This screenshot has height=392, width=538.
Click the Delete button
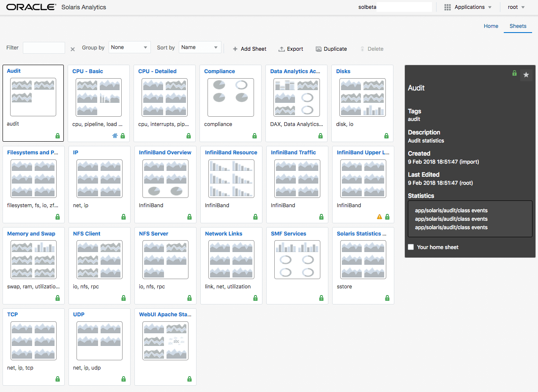click(x=371, y=49)
